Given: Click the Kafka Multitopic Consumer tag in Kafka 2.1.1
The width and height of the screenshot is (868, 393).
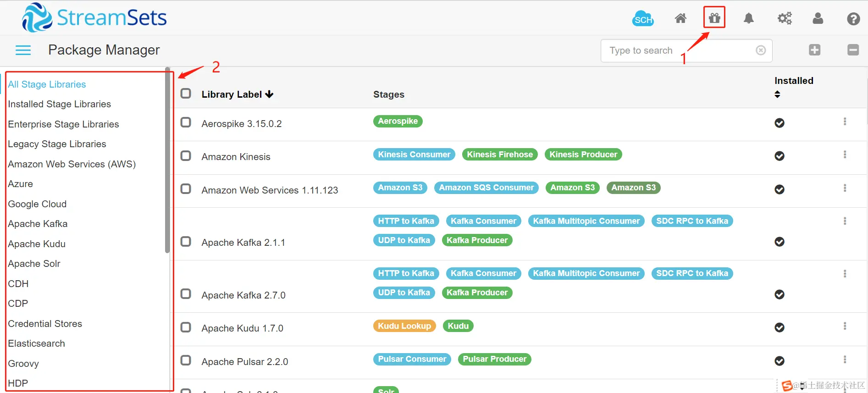Looking at the screenshot, I should (x=586, y=221).
